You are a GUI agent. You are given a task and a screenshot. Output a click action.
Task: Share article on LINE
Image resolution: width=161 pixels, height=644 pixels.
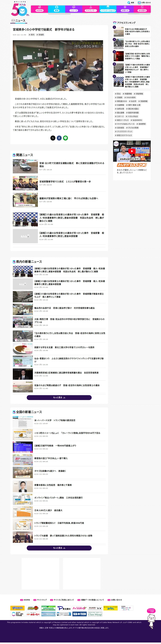click(x=65, y=138)
